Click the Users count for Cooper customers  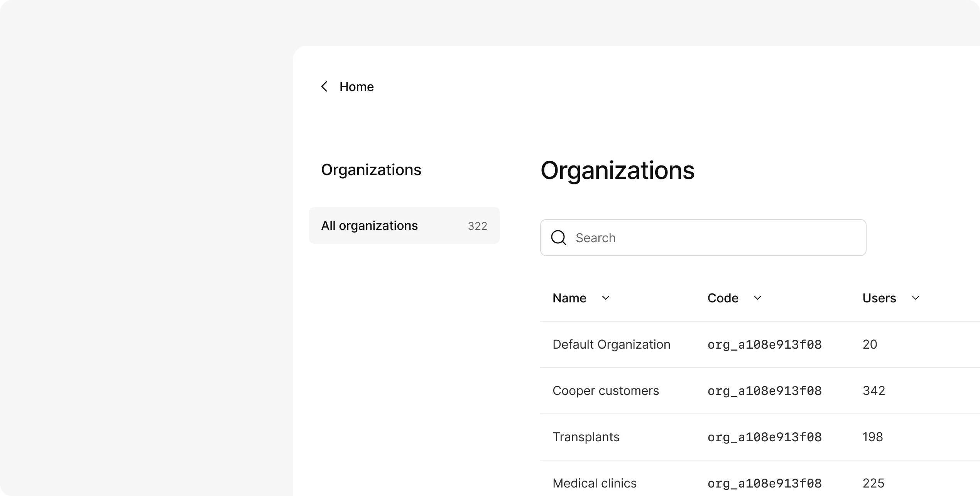pos(874,390)
